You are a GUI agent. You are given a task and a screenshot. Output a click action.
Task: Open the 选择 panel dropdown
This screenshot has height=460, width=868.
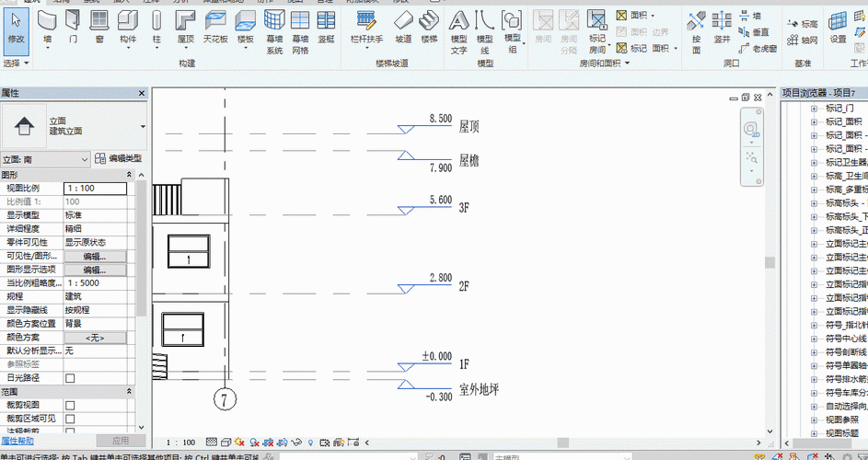click(x=16, y=63)
